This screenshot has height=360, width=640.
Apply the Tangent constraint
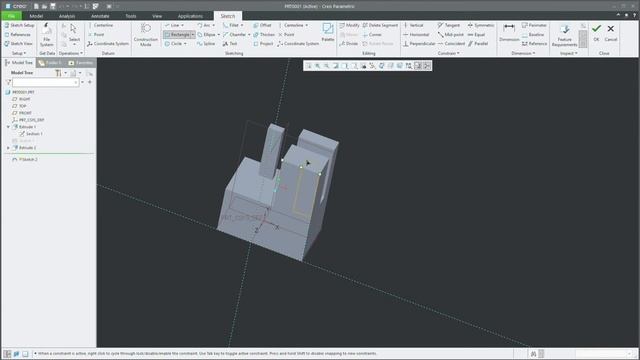click(x=449, y=25)
